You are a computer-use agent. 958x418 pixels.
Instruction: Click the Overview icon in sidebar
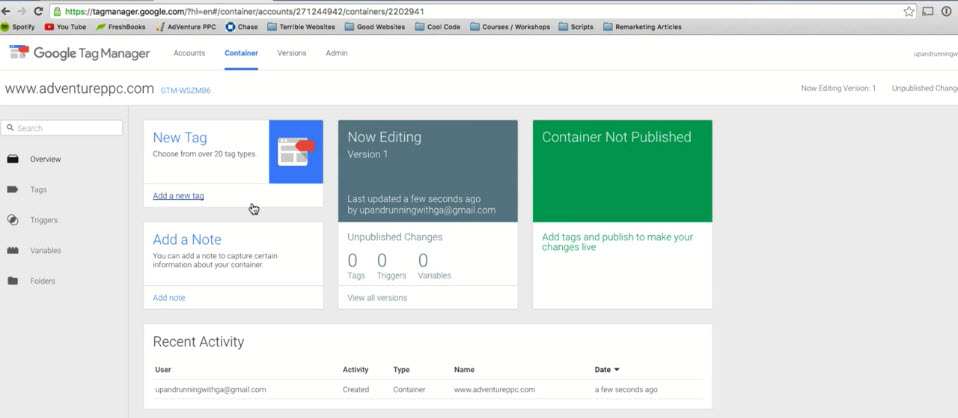point(13,159)
